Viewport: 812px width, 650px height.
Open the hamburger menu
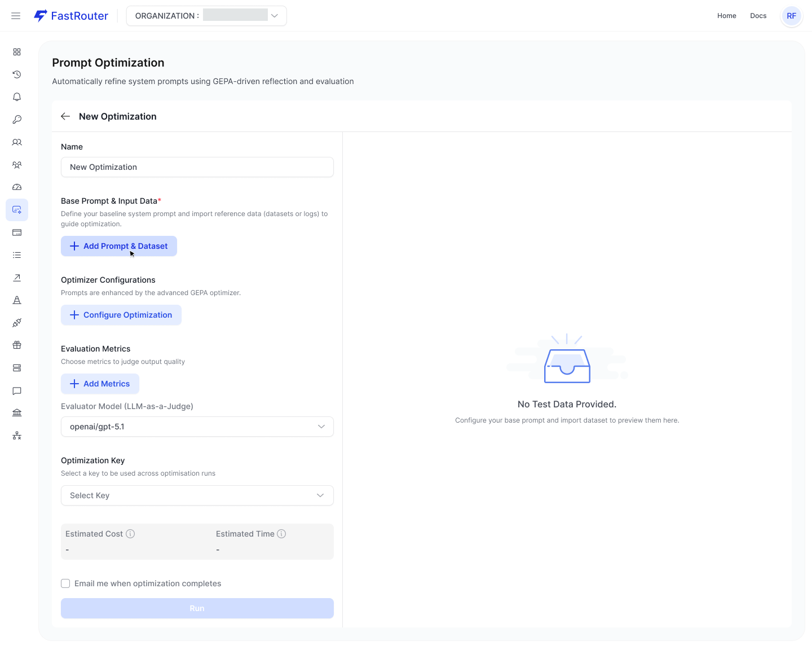pyautogui.click(x=16, y=16)
